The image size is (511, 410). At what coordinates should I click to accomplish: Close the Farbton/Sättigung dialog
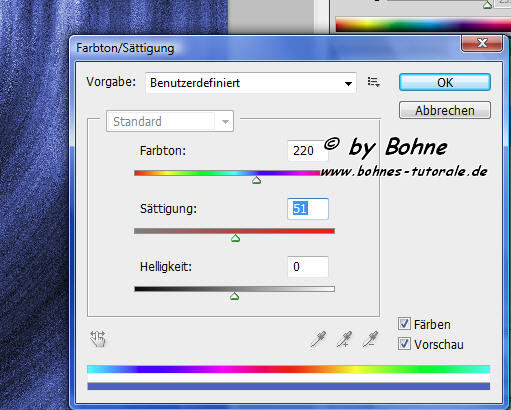pyautogui.click(x=482, y=43)
